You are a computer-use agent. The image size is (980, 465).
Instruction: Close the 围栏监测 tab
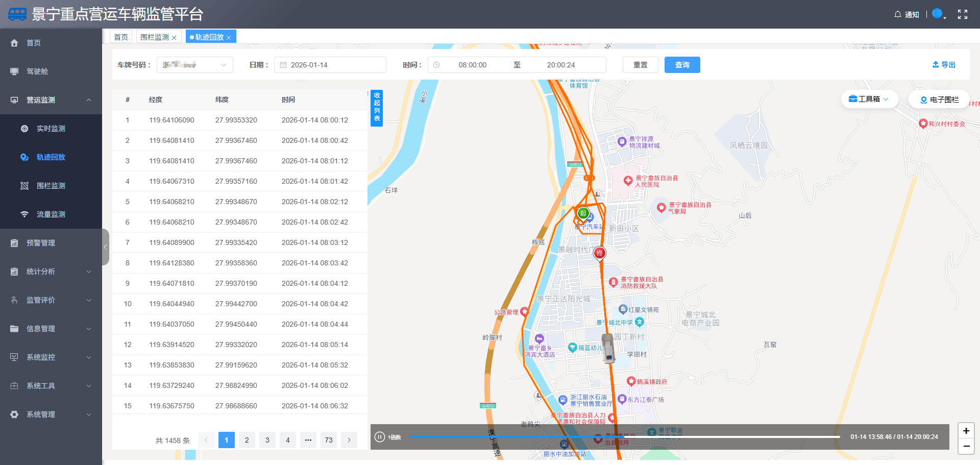point(174,38)
